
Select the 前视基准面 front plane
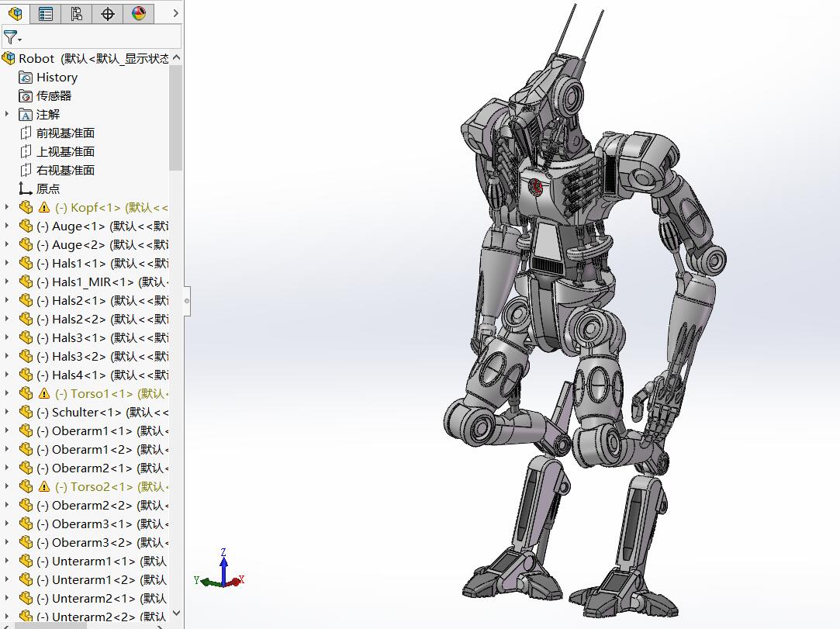point(65,133)
